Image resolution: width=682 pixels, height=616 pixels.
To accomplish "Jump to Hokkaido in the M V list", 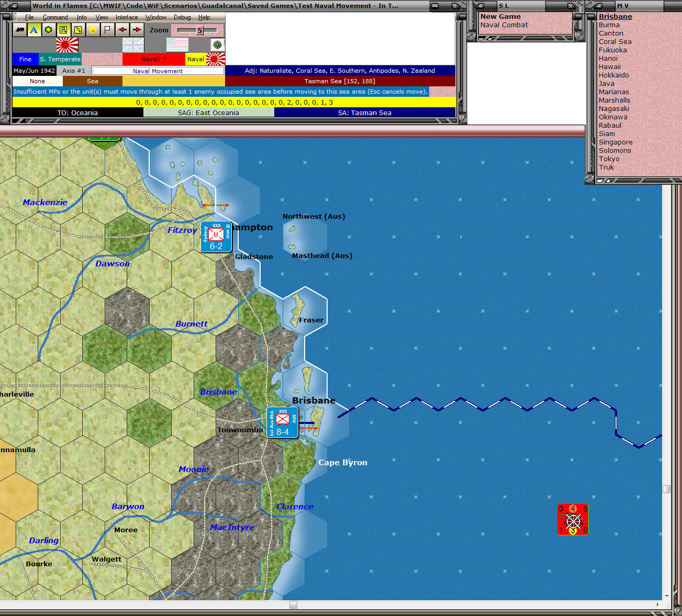I will (614, 75).
